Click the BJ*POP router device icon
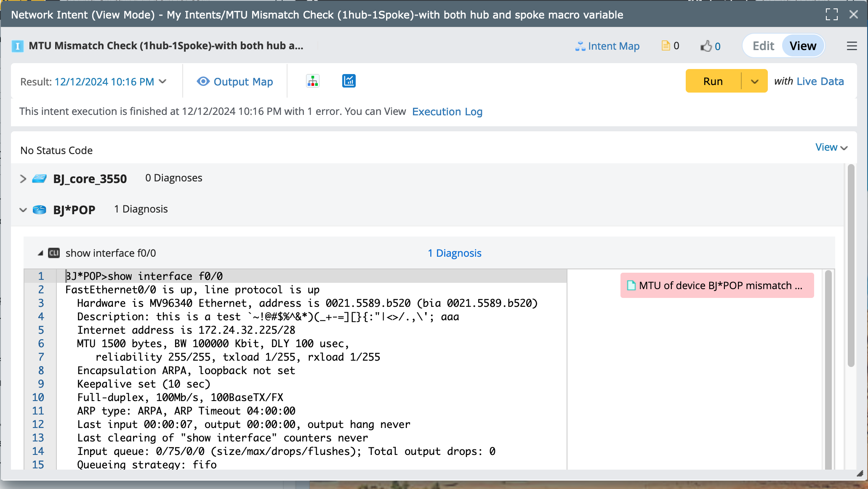Image resolution: width=868 pixels, height=489 pixels. [40, 210]
